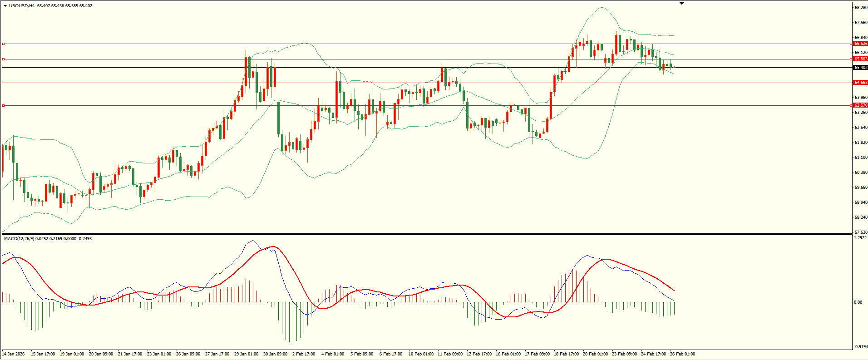Image resolution: width=868 pixels, height=360 pixels.
Task: Click the 26 Feb 01:00 time label
Action: [x=682, y=354]
